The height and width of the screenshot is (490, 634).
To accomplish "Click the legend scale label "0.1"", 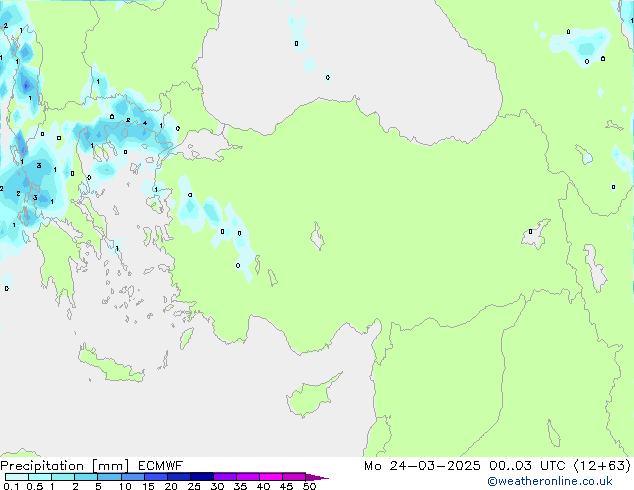I will [x=11, y=486].
